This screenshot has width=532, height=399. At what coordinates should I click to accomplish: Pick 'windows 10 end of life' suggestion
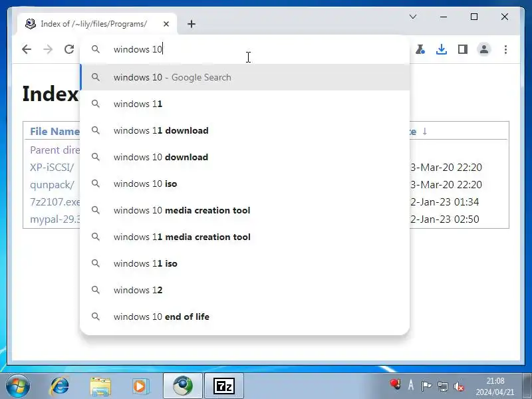tap(245, 317)
